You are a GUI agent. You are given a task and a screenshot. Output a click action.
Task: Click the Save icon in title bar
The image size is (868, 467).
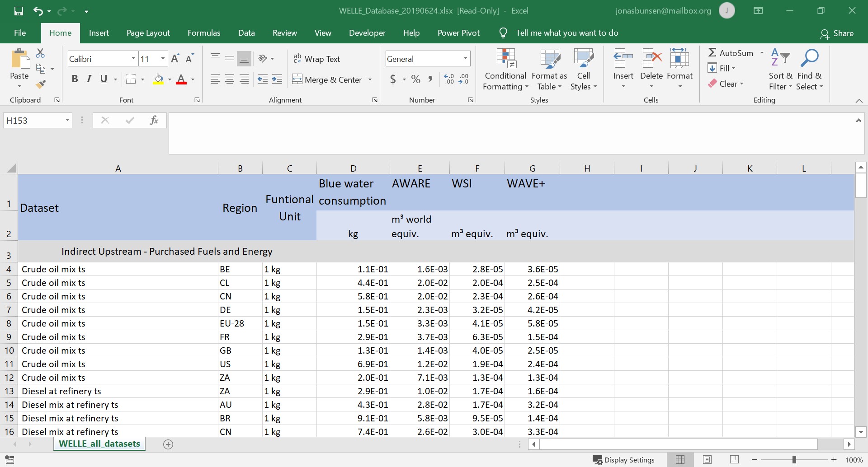point(19,11)
